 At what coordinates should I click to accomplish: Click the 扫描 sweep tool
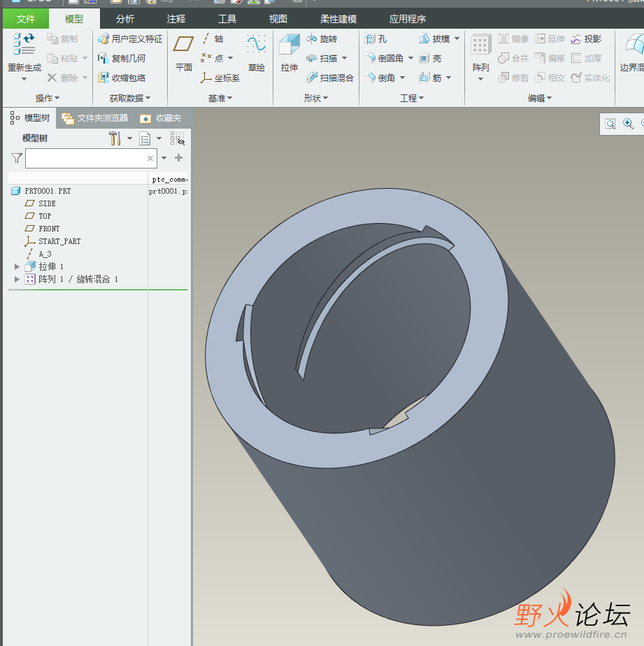(322, 58)
